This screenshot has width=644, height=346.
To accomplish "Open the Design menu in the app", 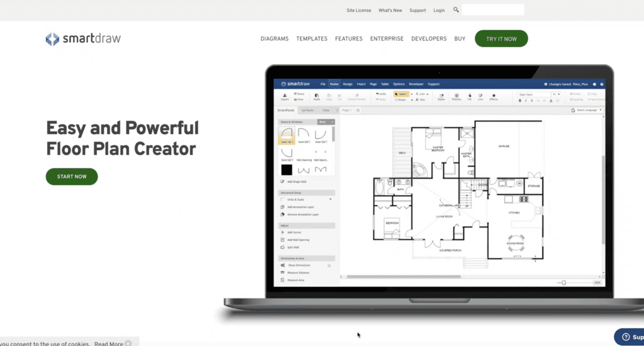I will coord(347,84).
